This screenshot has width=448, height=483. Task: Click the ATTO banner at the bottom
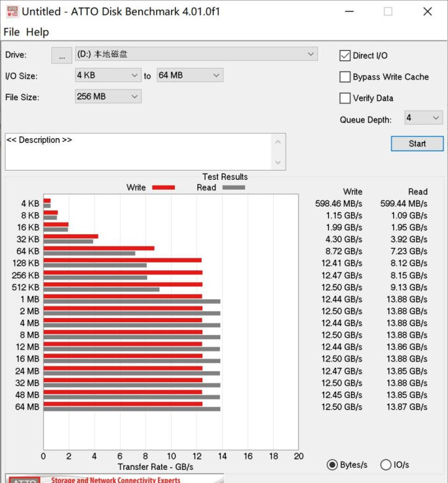pos(114,479)
